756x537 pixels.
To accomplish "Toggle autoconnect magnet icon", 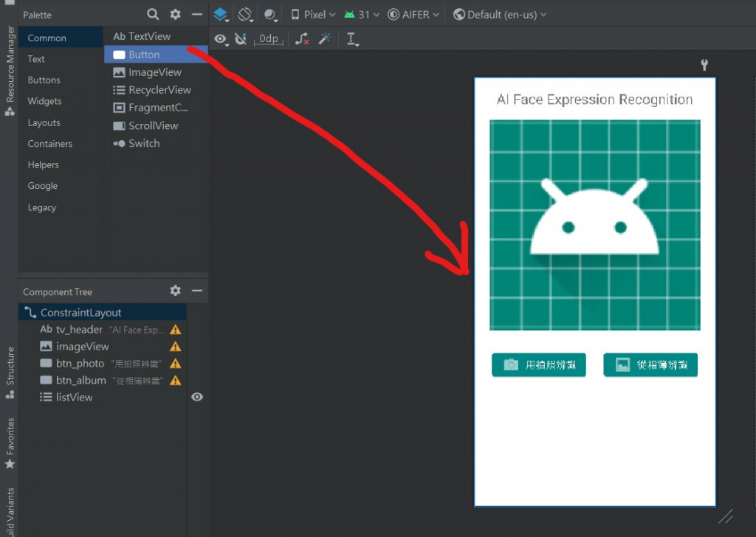I will (x=241, y=39).
